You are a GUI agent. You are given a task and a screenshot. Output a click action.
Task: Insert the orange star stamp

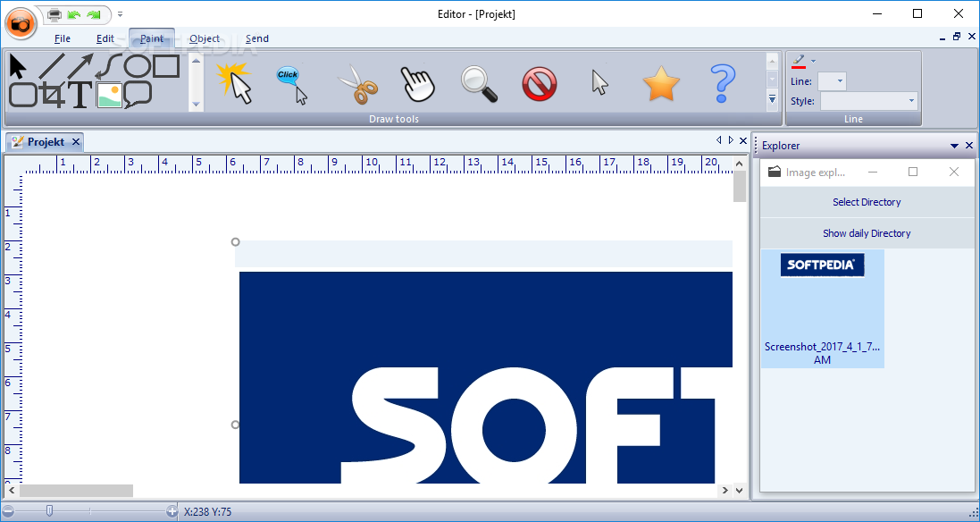click(660, 84)
